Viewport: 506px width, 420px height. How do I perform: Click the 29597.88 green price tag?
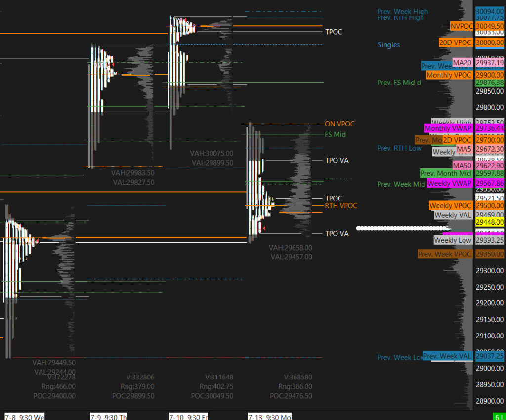point(490,173)
